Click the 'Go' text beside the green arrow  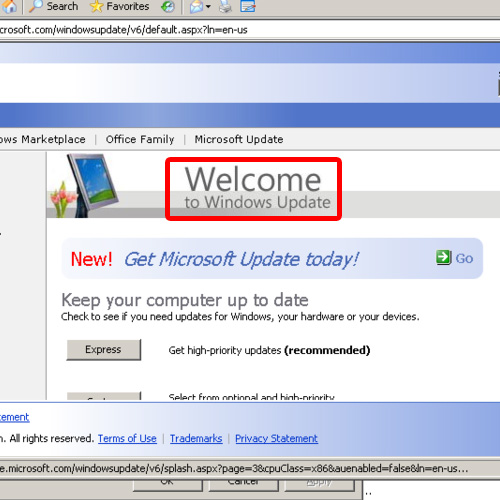click(x=464, y=259)
